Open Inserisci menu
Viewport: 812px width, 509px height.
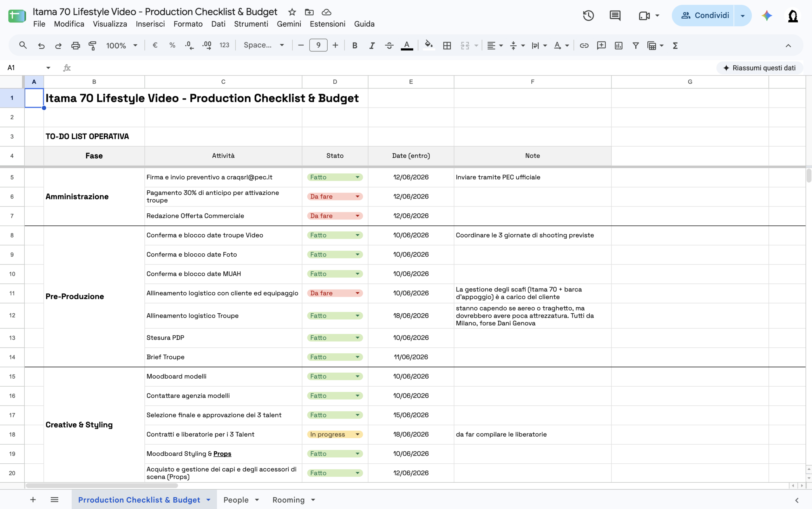150,24
